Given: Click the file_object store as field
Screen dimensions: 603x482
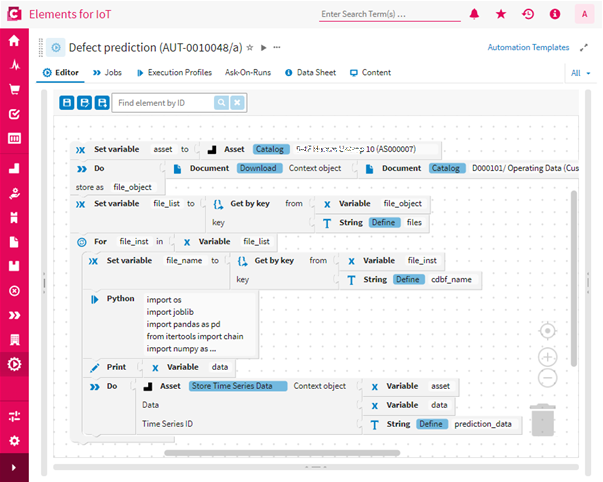Looking at the screenshot, I should coord(133,187).
